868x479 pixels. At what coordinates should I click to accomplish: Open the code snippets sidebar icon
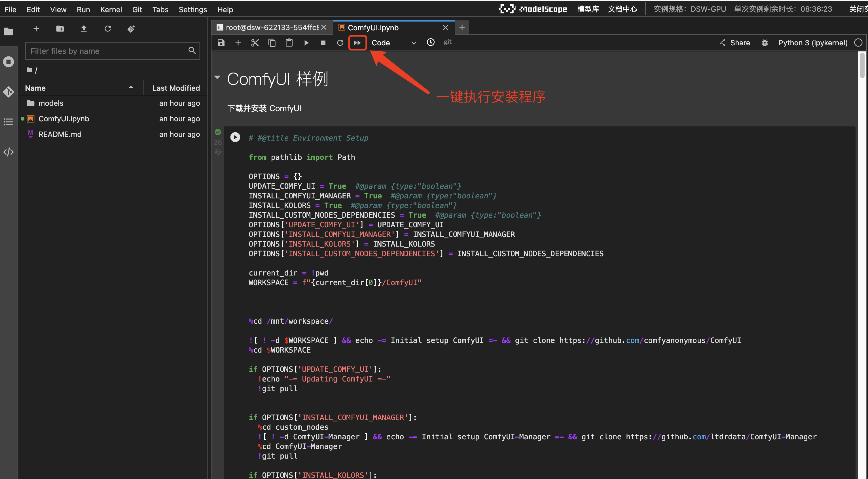(9, 152)
